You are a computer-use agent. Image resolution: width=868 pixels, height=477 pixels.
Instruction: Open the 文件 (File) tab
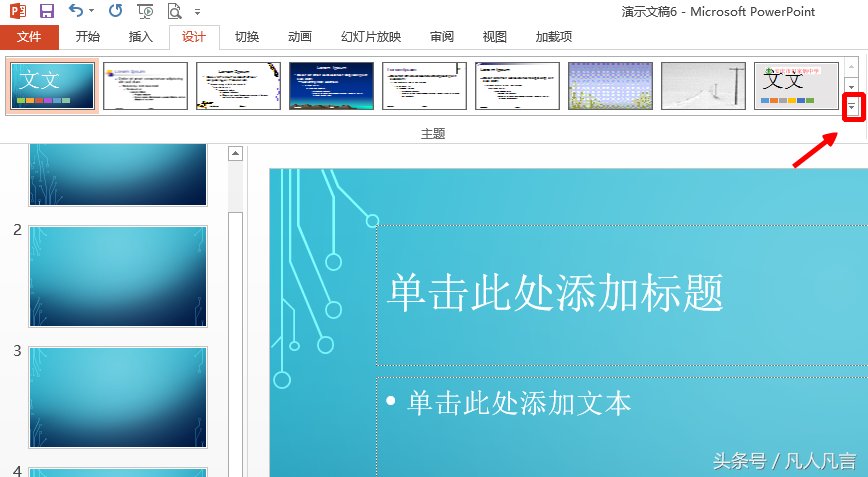(29, 37)
